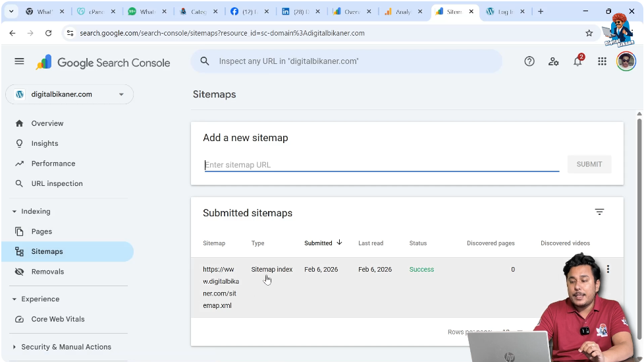
Task: Click the Google Search Console logo
Action: tap(103, 63)
